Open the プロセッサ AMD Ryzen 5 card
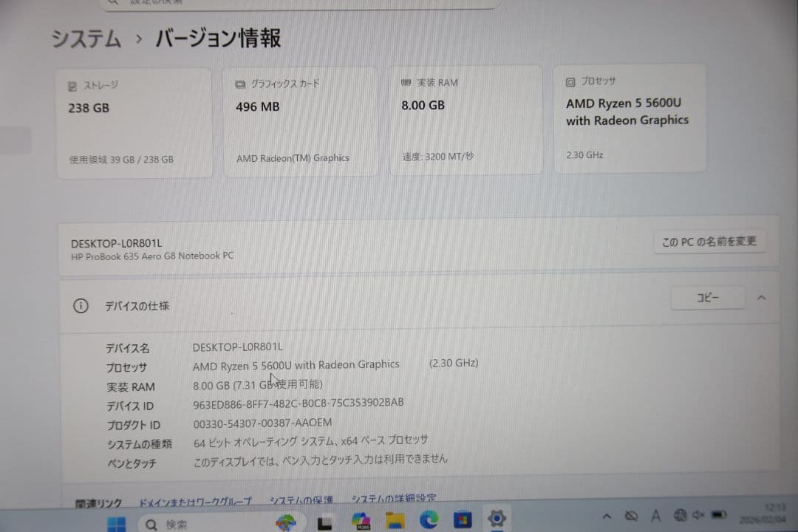Viewport: 798px width, 532px height. coord(630,118)
